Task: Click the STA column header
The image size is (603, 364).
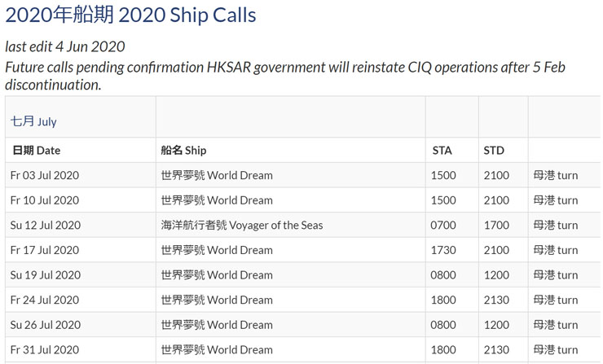Action: [442, 151]
